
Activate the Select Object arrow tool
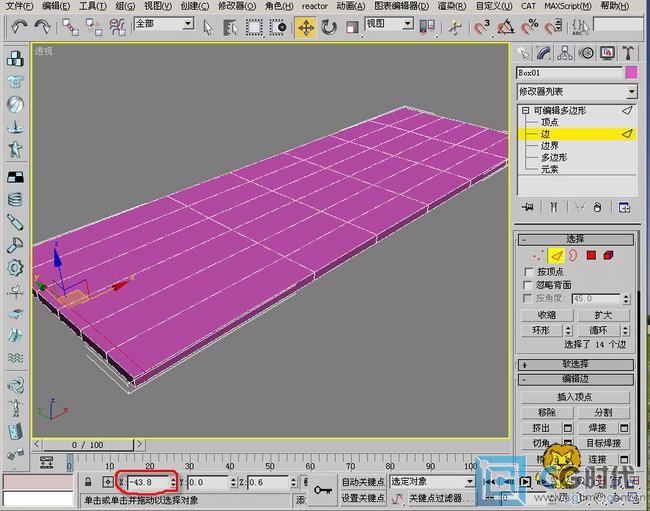point(208,28)
